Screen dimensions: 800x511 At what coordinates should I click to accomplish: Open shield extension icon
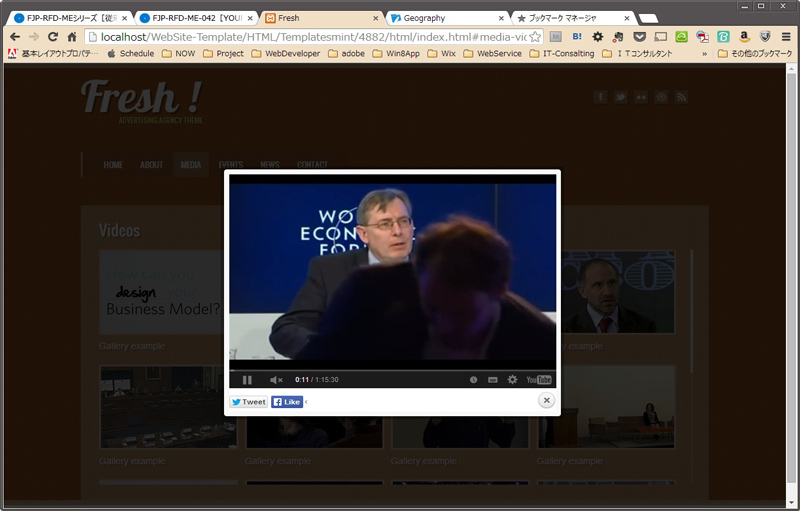(x=765, y=37)
